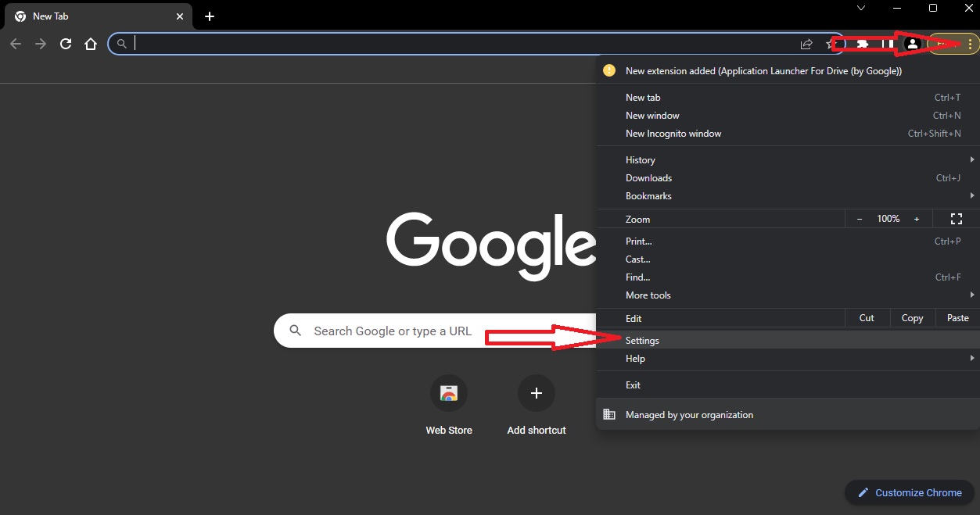
Task: Open the home page icon
Action: click(x=91, y=45)
